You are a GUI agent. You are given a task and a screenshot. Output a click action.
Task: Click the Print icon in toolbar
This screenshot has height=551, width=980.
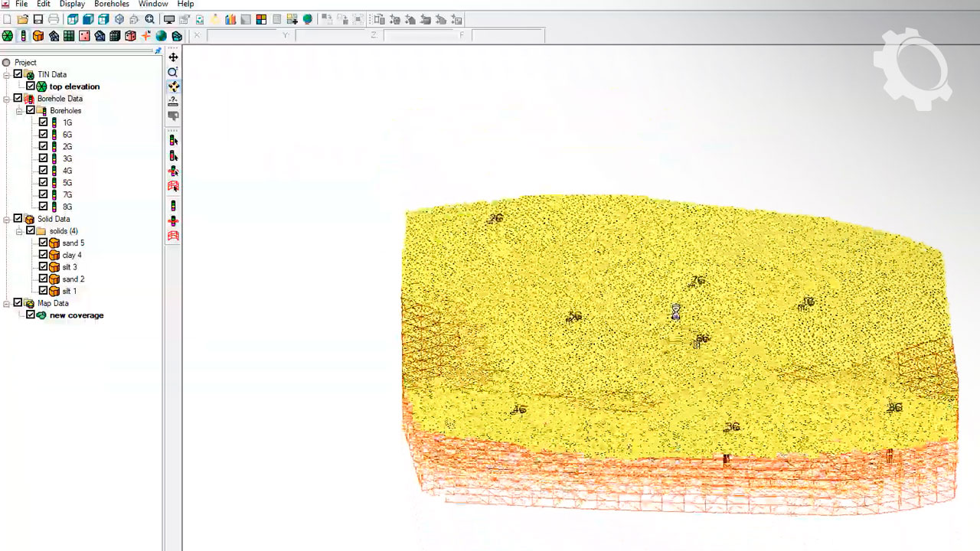[54, 19]
